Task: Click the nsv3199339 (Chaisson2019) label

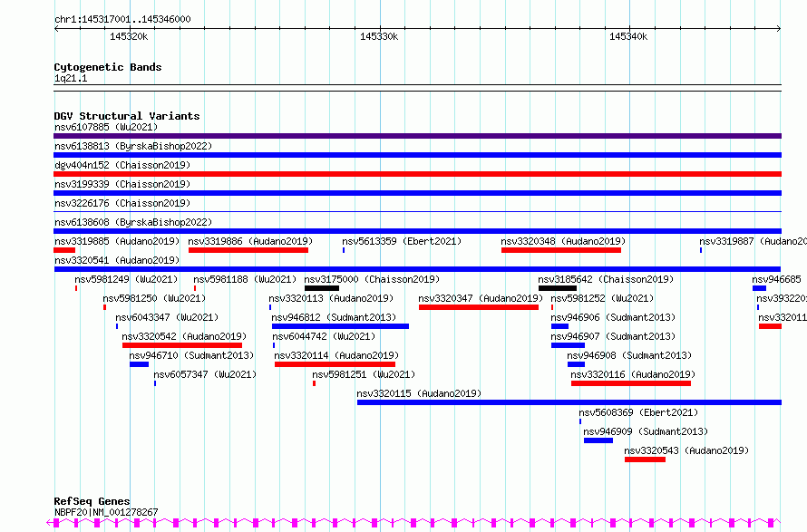Action: point(122,184)
